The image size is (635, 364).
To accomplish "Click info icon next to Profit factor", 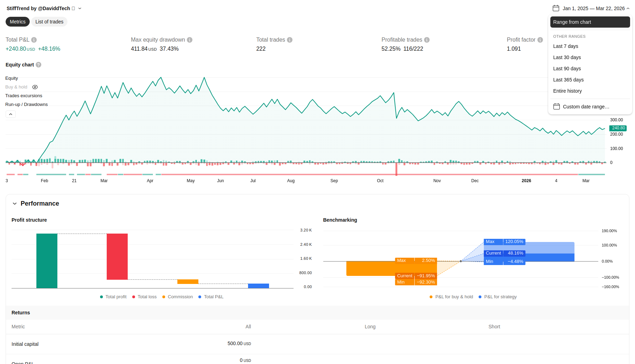I will point(540,40).
